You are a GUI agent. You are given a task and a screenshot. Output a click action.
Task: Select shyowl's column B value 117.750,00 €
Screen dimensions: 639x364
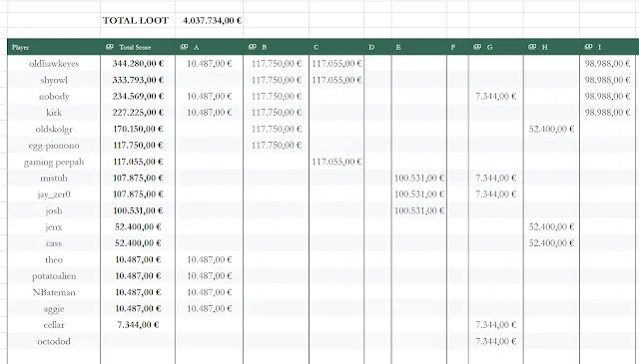tap(276, 80)
